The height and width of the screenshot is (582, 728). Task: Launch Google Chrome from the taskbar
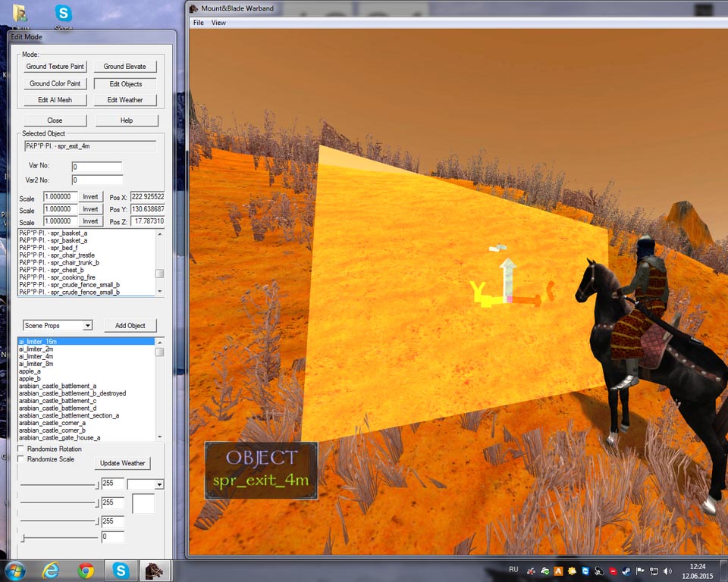tap(86, 570)
